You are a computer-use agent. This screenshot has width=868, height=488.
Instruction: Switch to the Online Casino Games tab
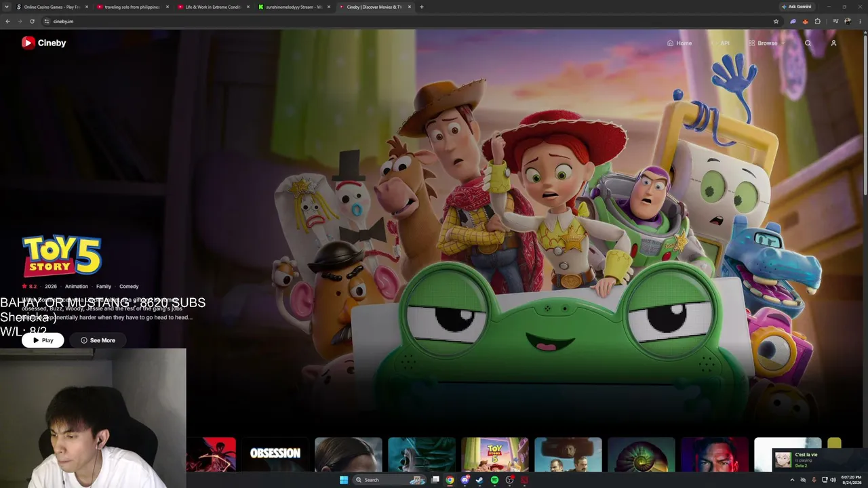[53, 7]
